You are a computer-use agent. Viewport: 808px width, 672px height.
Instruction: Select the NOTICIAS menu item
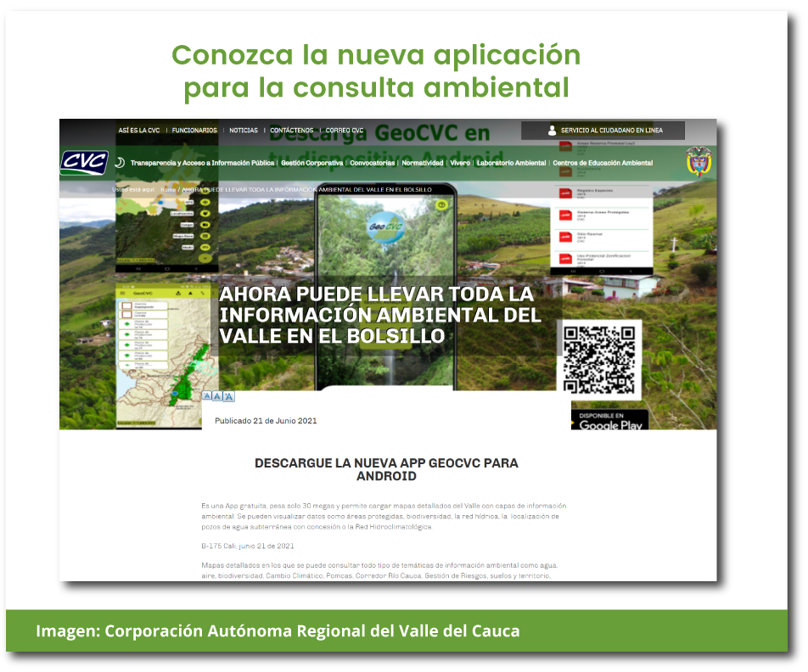246,130
